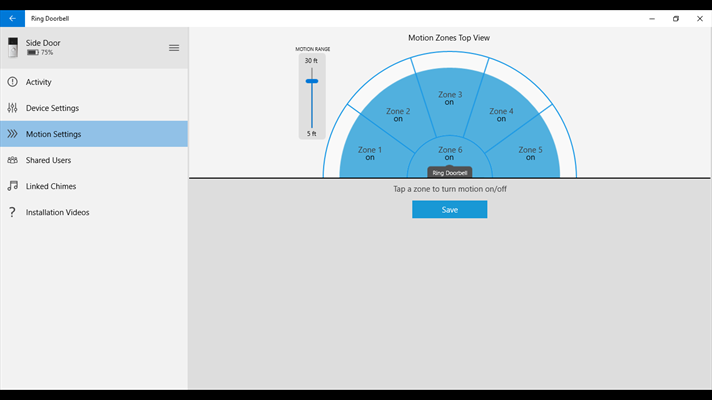Click the Motion Range slider handle
The height and width of the screenshot is (400, 712).
[312, 81]
